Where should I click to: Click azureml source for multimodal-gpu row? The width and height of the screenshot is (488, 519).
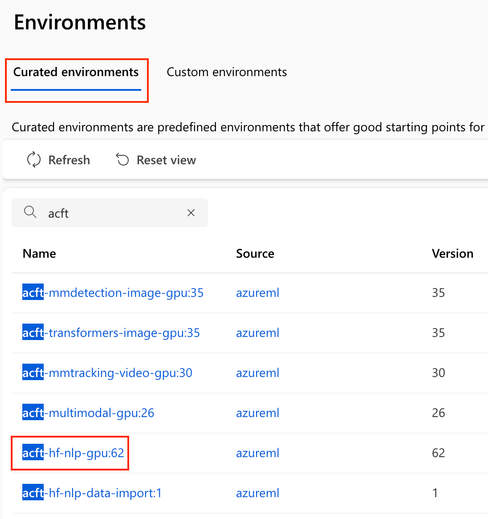(258, 413)
